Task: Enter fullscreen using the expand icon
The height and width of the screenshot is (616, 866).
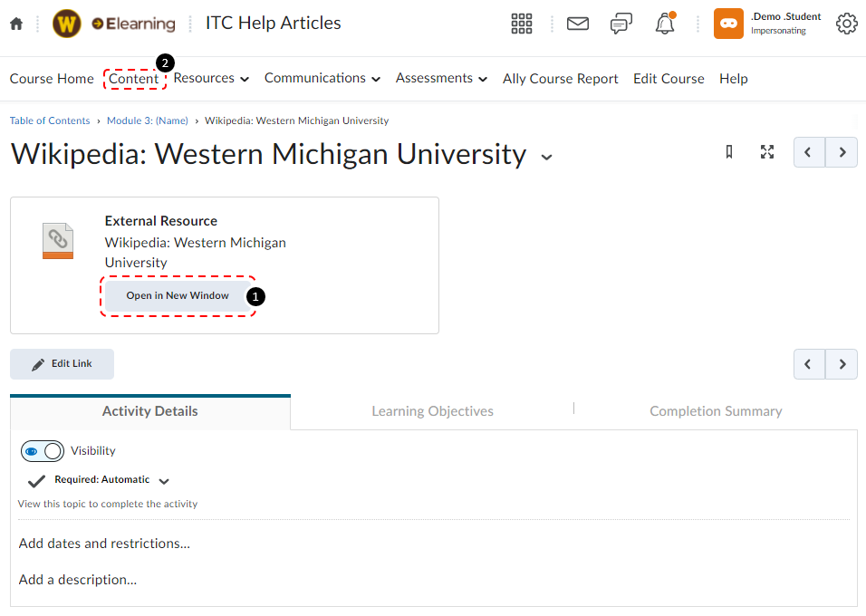Action: [766, 152]
